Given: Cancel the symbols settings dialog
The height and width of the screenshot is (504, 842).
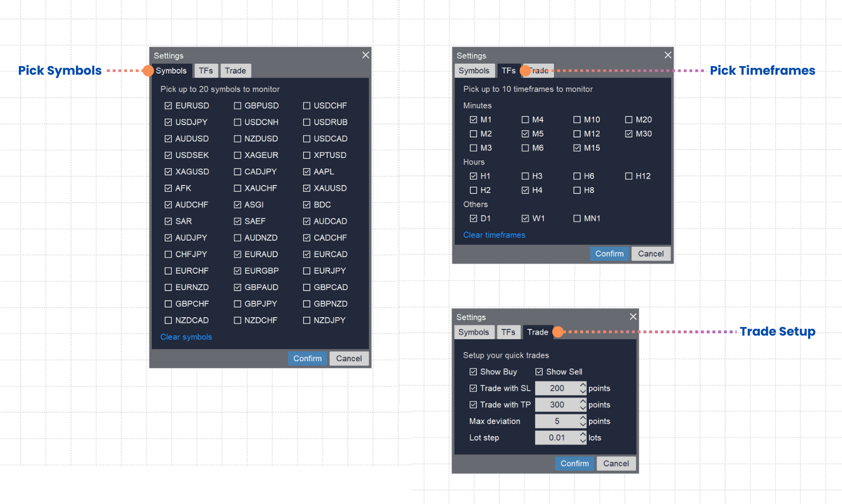Looking at the screenshot, I should (x=349, y=359).
